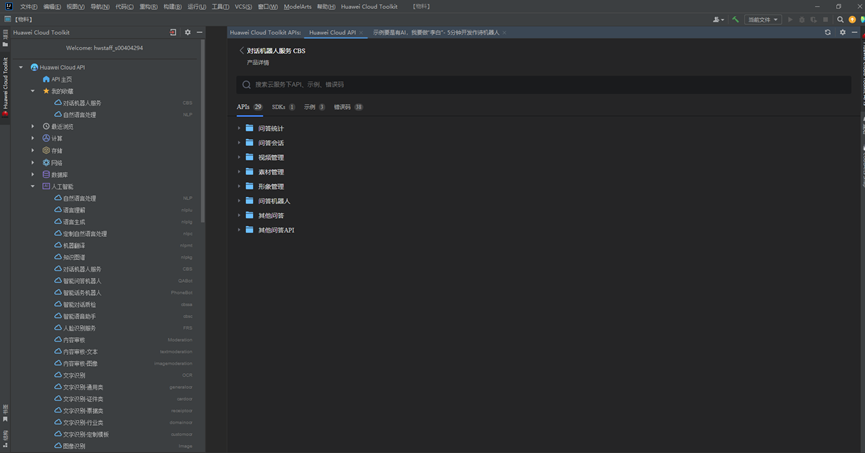Switch to the 错误码 tab

coord(348,107)
